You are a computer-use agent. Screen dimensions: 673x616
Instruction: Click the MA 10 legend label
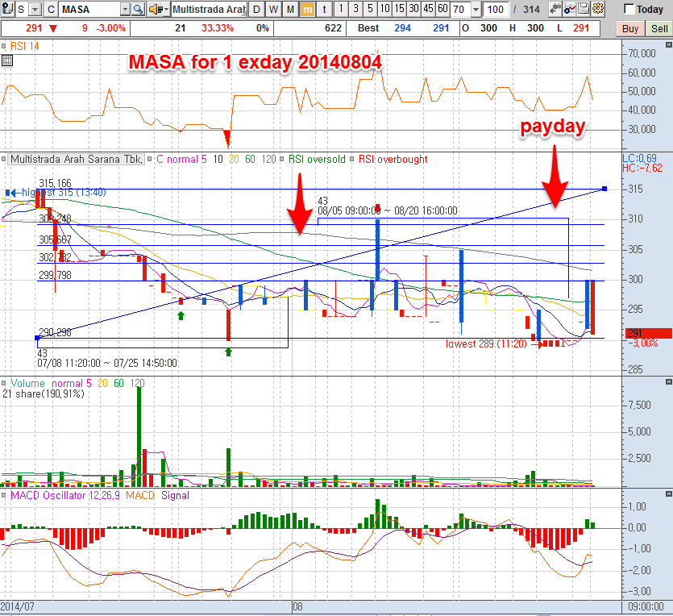point(218,160)
